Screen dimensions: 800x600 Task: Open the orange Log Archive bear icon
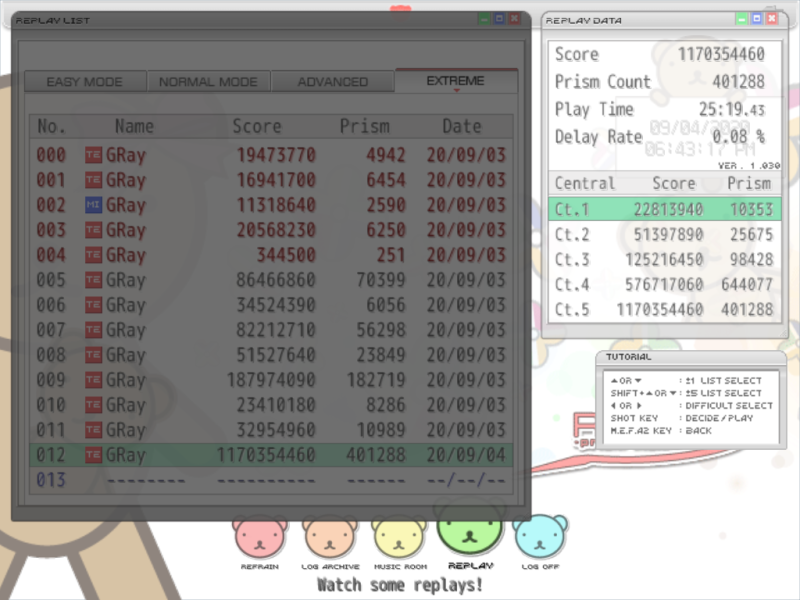330,537
